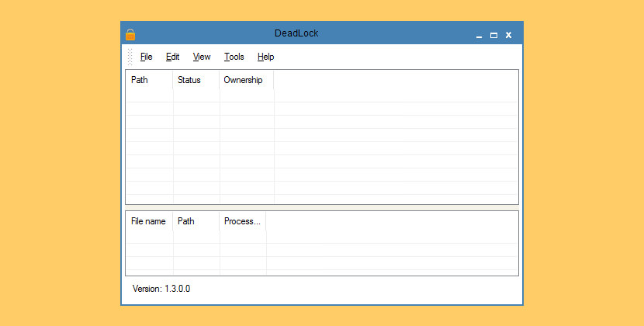The image size is (644, 326).
Task: Click the DeadLock title text
Action: click(x=296, y=33)
